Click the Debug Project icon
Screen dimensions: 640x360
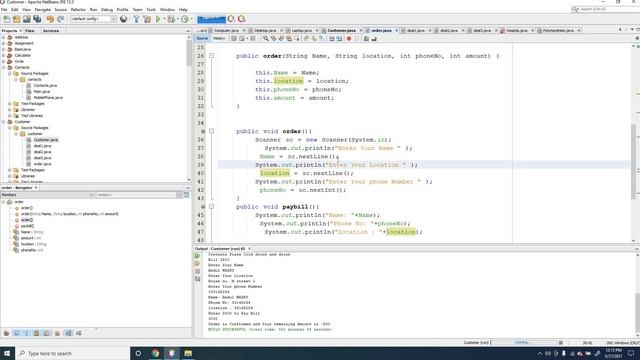pos(171,19)
